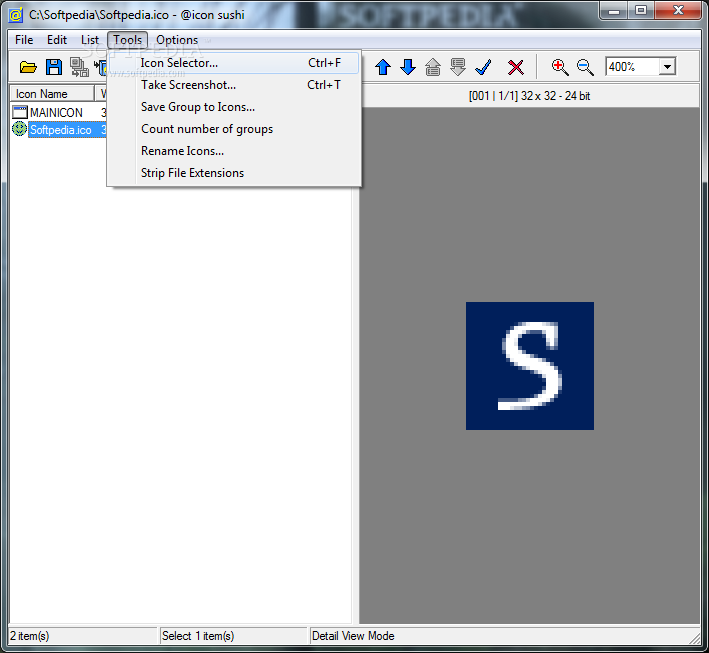The height and width of the screenshot is (653, 709).
Task: Choose Icon Selector... from Tools menu
Action: (x=234, y=63)
